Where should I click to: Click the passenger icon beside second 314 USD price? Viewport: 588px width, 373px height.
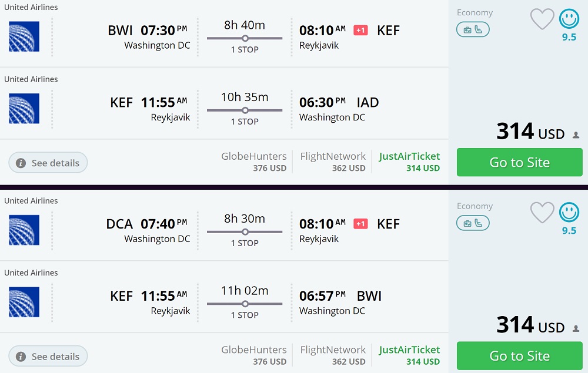[576, 329]
